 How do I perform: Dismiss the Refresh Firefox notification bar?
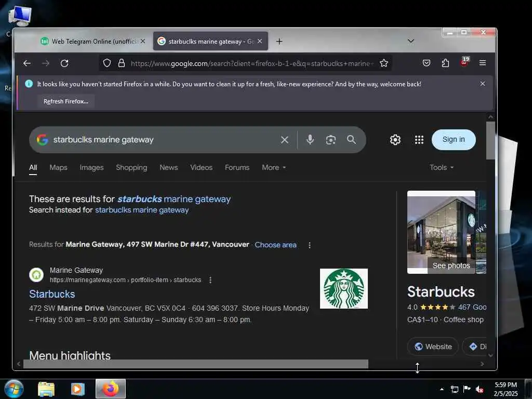(x=483, y=84)
